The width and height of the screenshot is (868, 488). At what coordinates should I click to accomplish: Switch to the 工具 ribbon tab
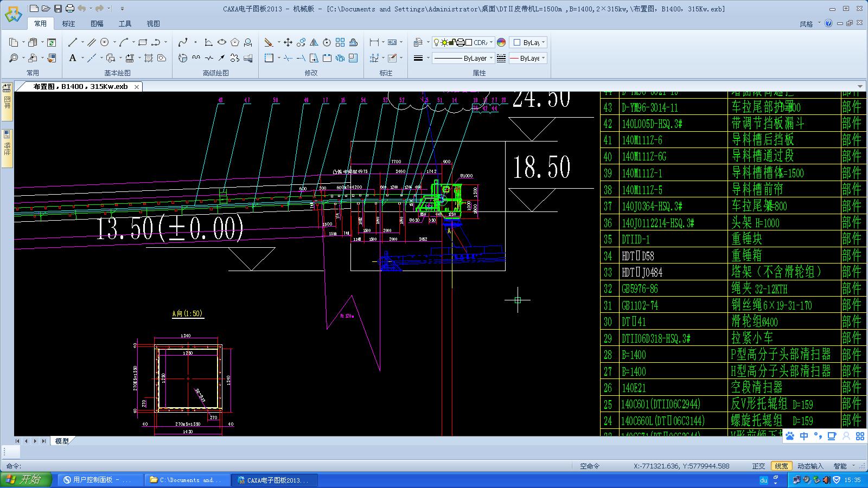125,23
